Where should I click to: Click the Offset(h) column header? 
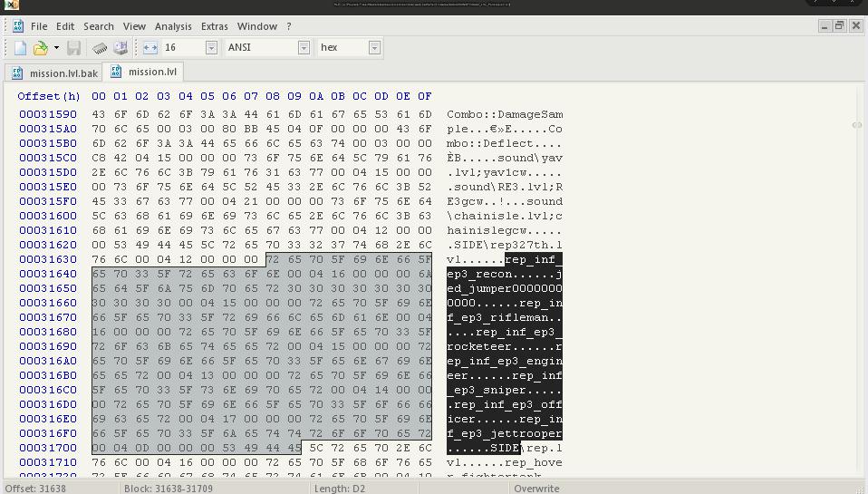click(49, 96)
